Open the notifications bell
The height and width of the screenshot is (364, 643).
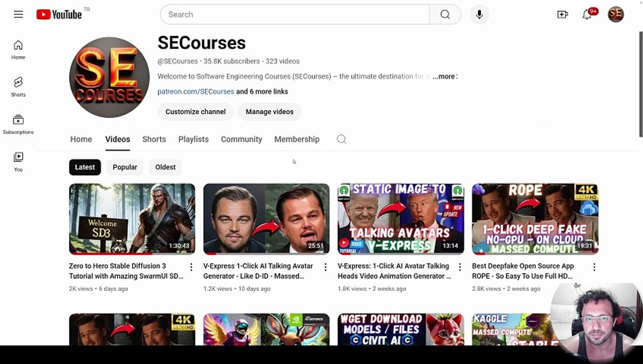[x=587, y=15]
